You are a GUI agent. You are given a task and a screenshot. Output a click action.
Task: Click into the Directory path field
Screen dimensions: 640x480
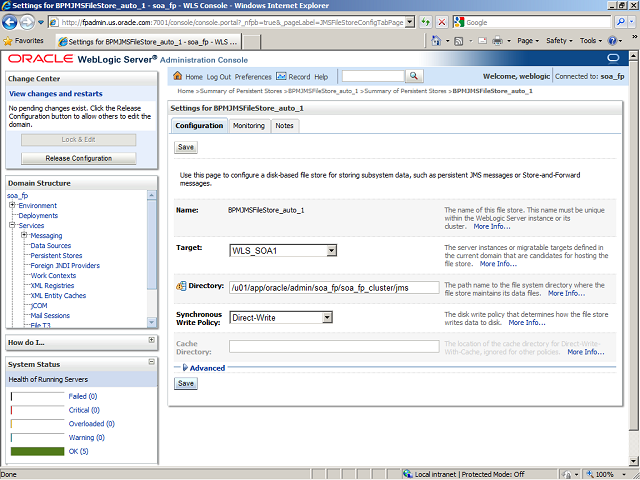click(333, 287)
